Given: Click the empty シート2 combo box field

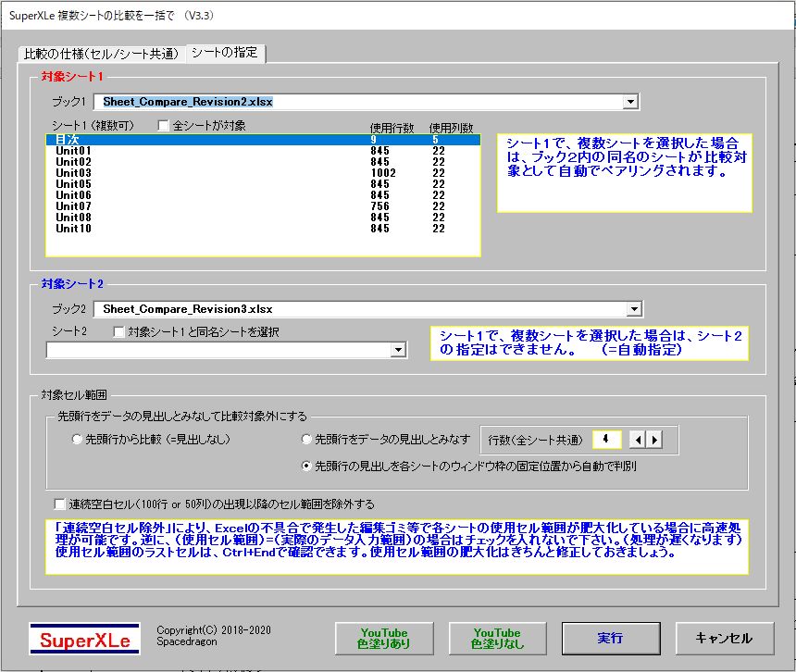Looking at the screenshot, I should tap(218, 350).
